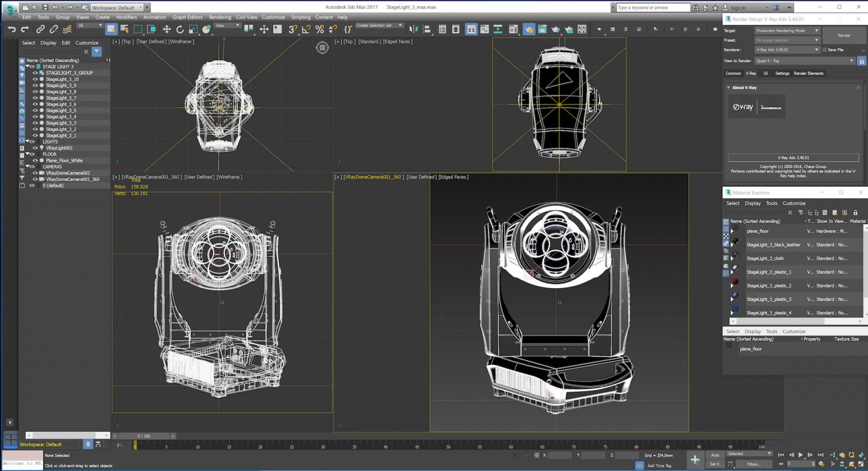Click the keyword search input field
The width and height of the screenshot is (868, 471).
[653, 8]
